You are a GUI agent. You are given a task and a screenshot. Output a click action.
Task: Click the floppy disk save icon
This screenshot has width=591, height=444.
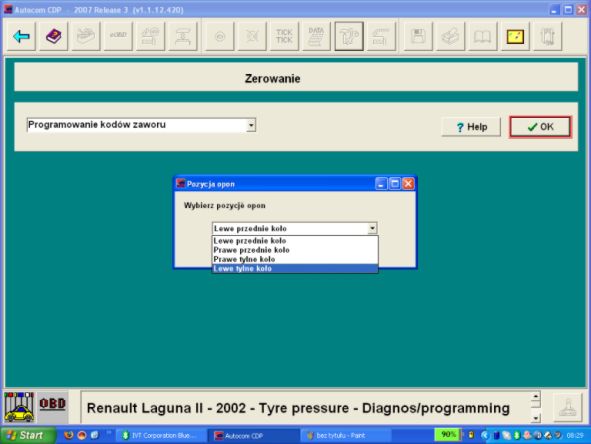(418, 37)
